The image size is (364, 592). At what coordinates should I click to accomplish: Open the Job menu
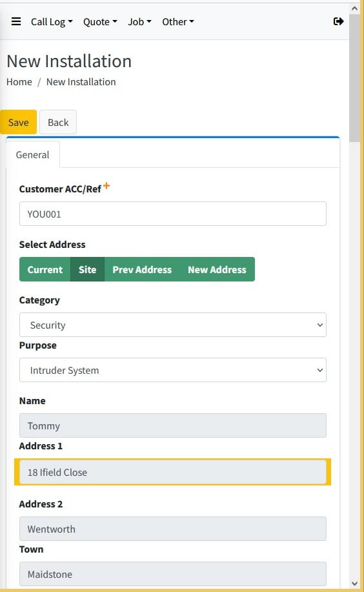(x=139, y=22)
